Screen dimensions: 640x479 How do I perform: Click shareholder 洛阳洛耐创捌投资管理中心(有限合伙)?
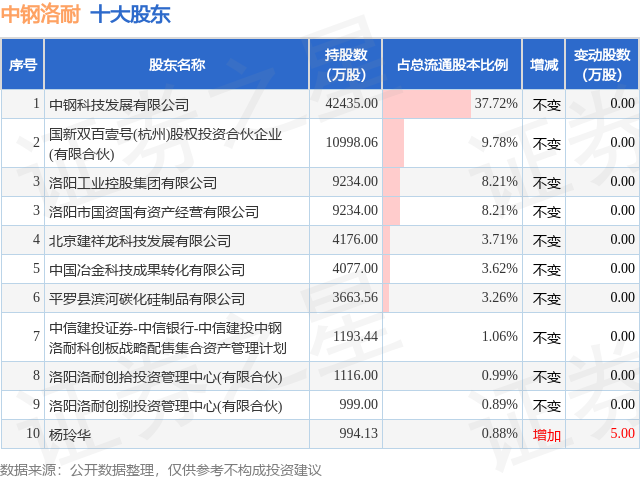(x=165, y=406)
